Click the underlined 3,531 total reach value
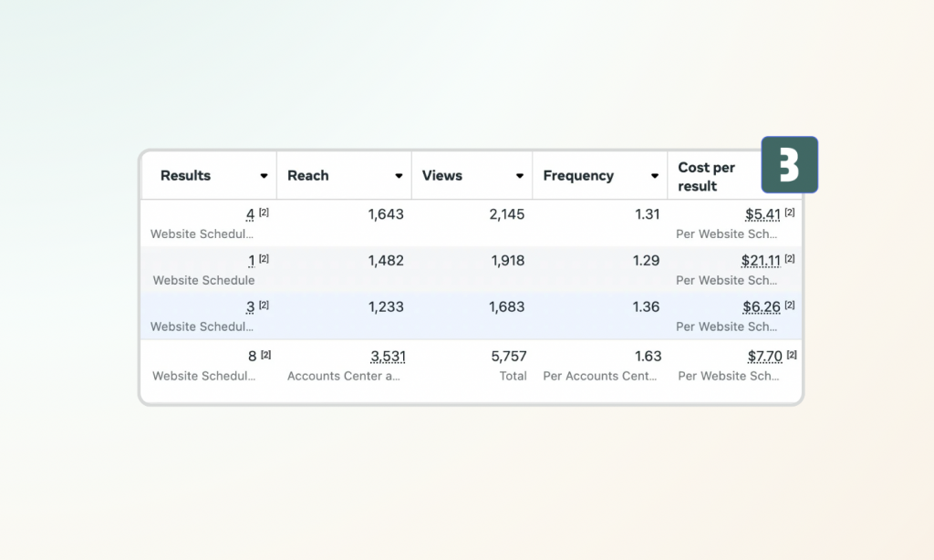The image size is (934, 560). 388,357
